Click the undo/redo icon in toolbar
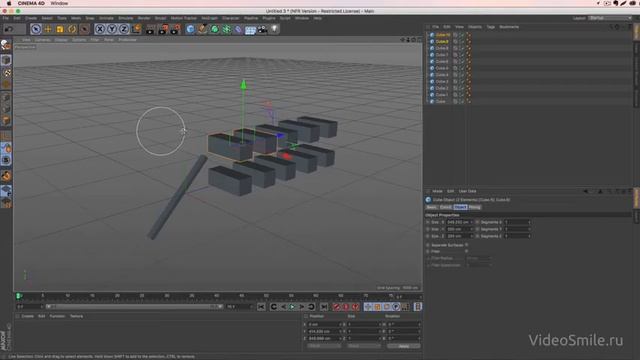Viewport: 640px width, 360px height. 9,29
